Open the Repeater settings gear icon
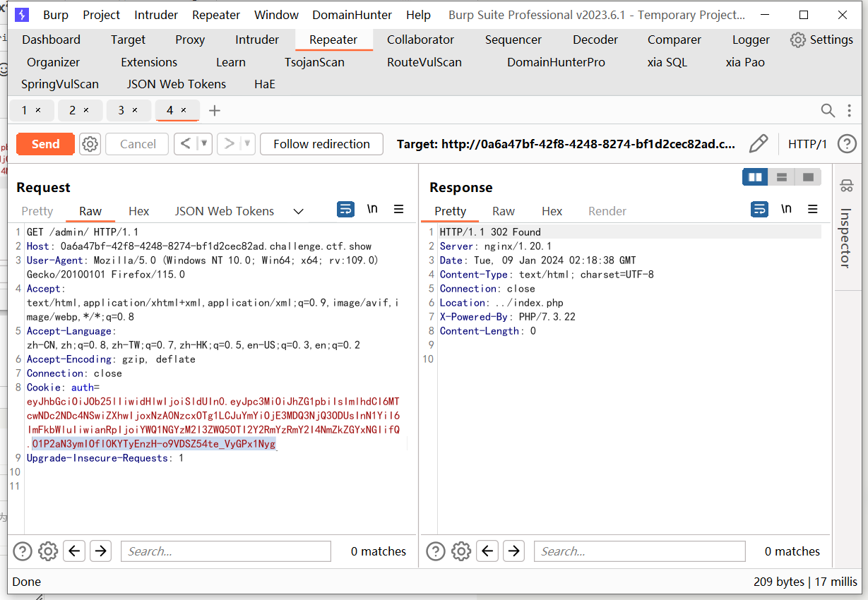Viewport: 868px width, 600px height. click(90, 144)
